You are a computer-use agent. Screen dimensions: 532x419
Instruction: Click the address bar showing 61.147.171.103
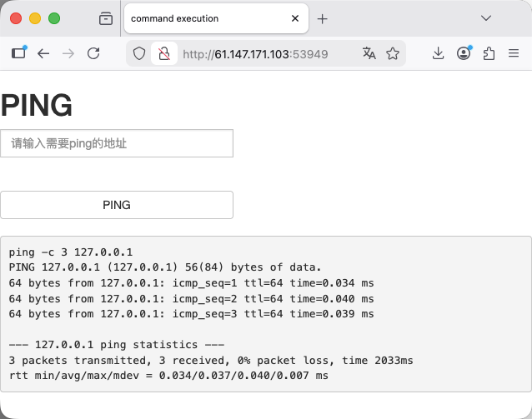267,53
